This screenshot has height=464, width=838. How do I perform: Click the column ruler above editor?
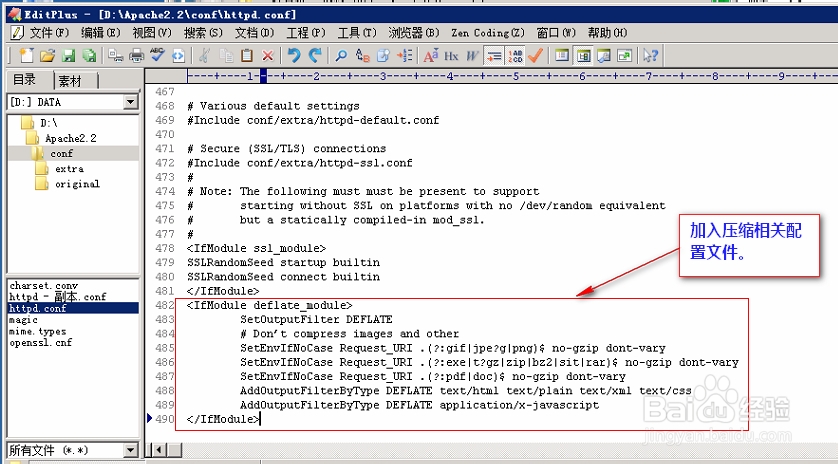[512, 76]
